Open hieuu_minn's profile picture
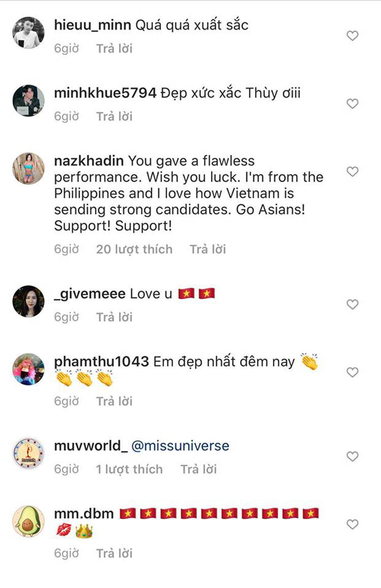Viewport: 381px width, 588px height. tap(28, 33)
